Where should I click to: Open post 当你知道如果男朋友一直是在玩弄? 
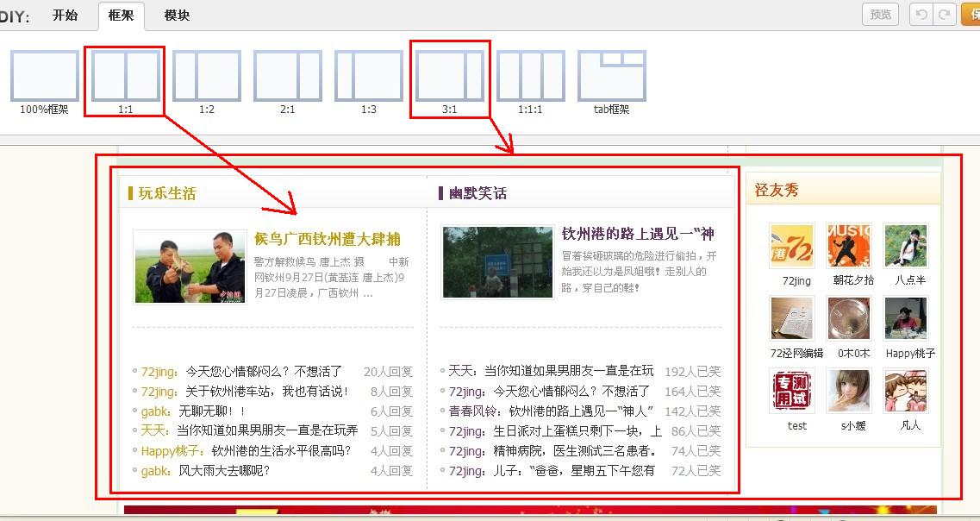(x=267, y=430)
